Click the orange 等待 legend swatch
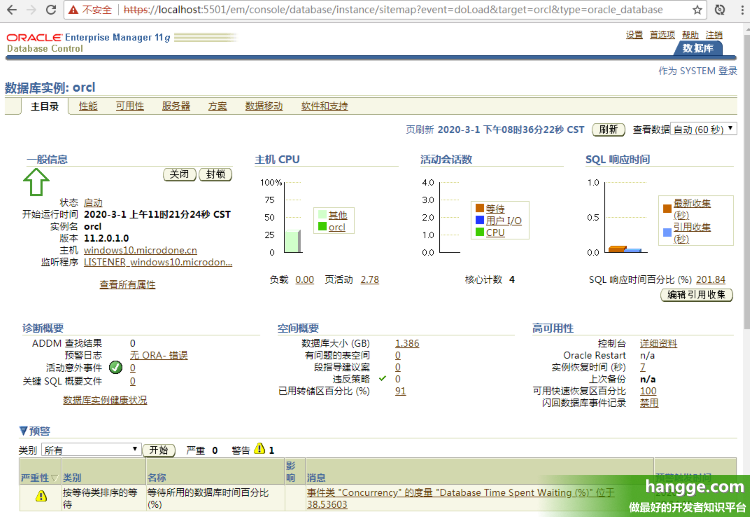Screen dimensions: 750x517 tap(480, 208)
